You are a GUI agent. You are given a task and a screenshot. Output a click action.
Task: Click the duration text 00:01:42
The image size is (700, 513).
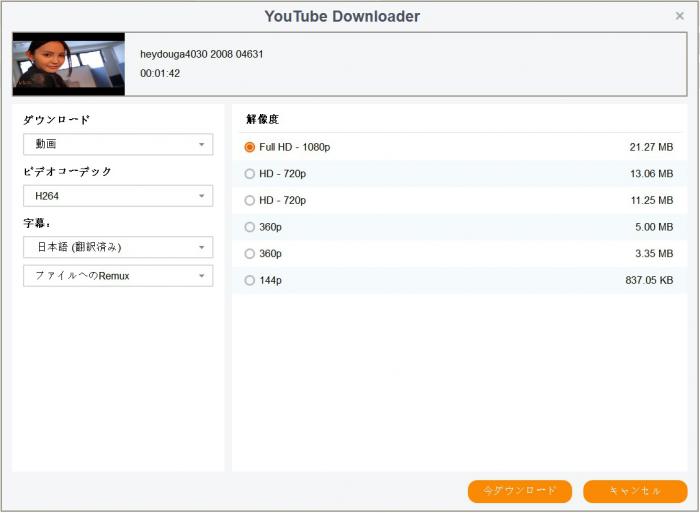pyautogui.click(x=160, y=74)
